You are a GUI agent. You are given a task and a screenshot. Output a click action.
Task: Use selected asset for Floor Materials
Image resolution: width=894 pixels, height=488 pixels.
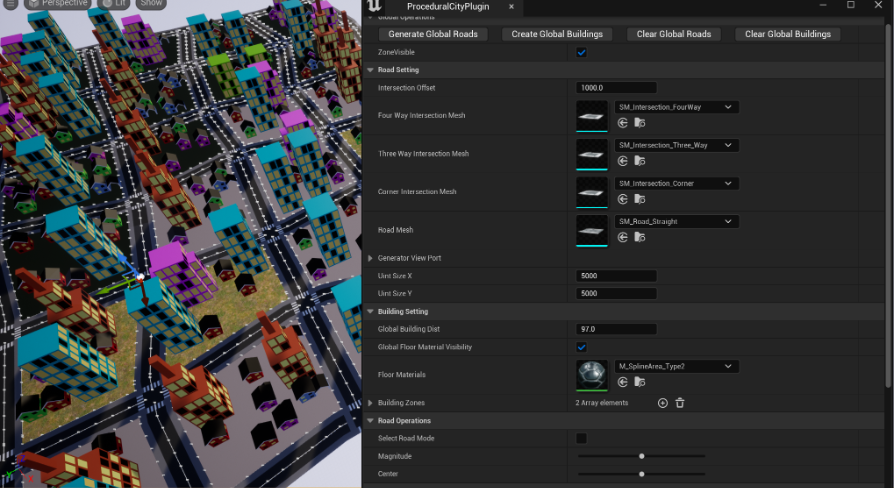[x=623, y=382]
